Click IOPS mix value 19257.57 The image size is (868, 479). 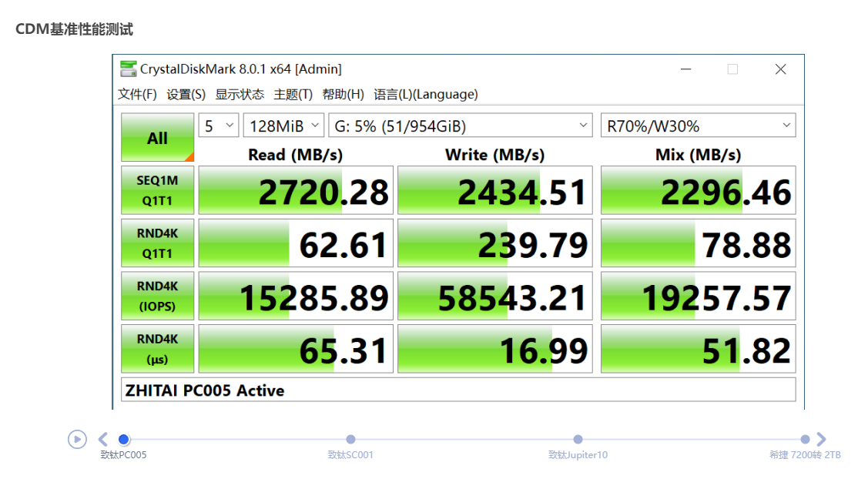pyautogui.click(x=698, y=296)
